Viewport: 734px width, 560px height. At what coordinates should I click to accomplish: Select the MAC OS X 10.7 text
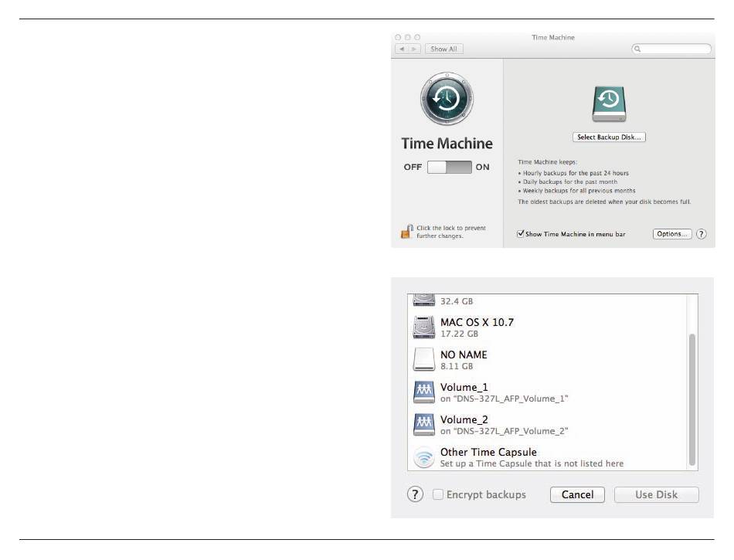click(x=477, y=322)
